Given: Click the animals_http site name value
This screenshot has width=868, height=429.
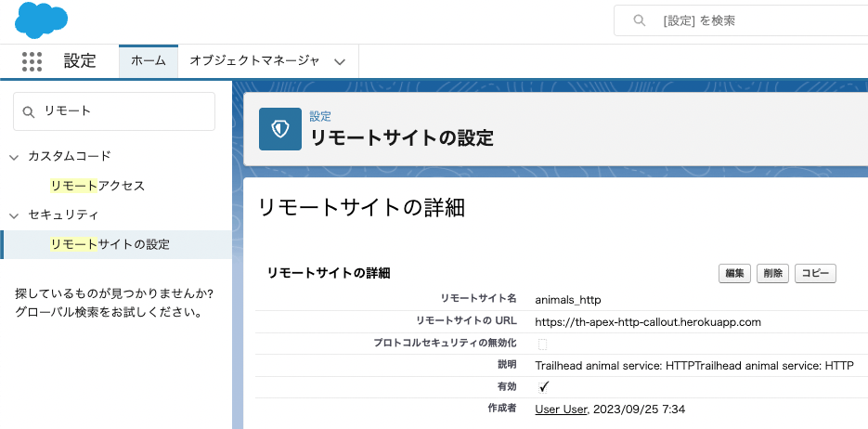Looking at the screenshot, I should tap(568, 300).
